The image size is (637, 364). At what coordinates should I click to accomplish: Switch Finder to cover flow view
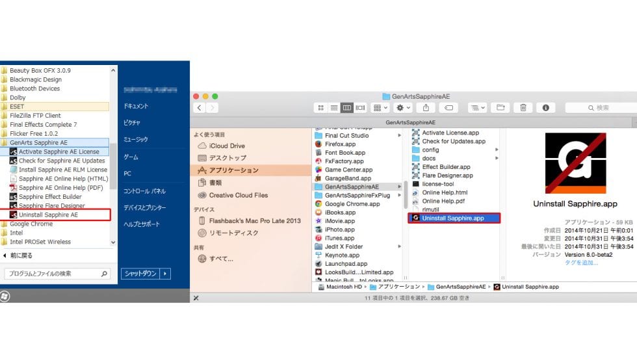pyautogui.click(x=360, y=108)
